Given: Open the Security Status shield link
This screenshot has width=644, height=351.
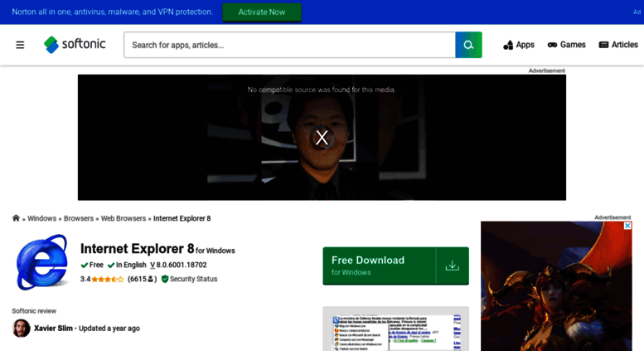Looking at the screenshot, I should coord(189,279).
